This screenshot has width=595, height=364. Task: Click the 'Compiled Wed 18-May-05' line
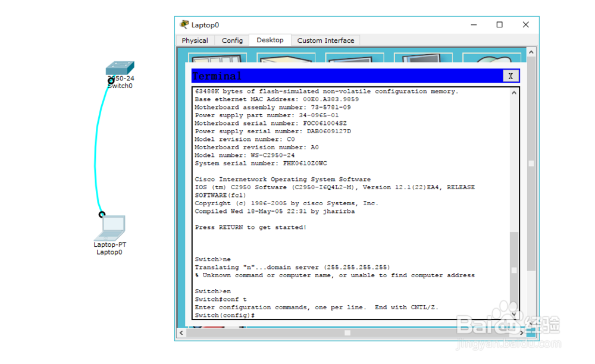click(275, 212)
